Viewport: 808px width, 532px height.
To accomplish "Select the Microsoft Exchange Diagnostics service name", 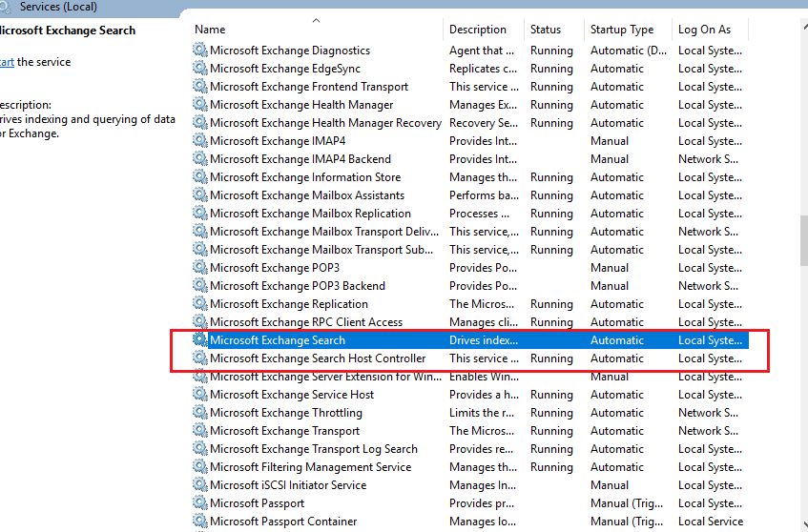I will (290, 51).
